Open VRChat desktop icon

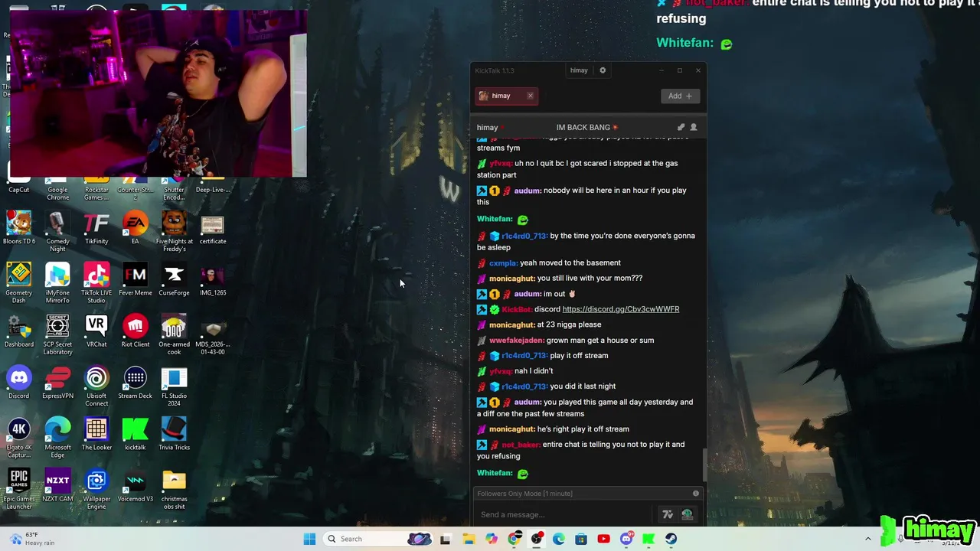coord(96,331)
